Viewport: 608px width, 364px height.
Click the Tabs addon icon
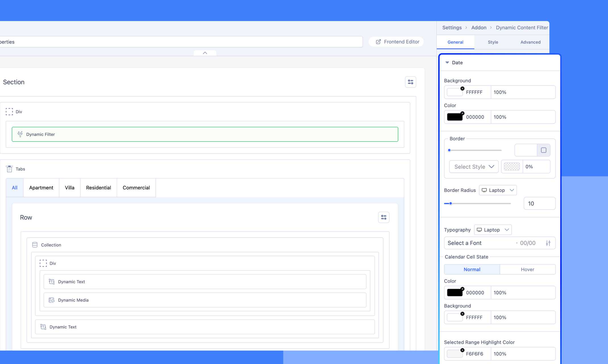click(9, 169)
